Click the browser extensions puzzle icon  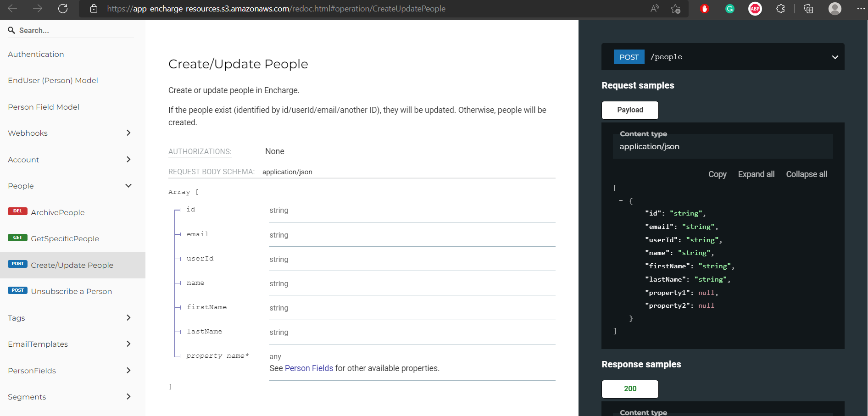[780, 9]
